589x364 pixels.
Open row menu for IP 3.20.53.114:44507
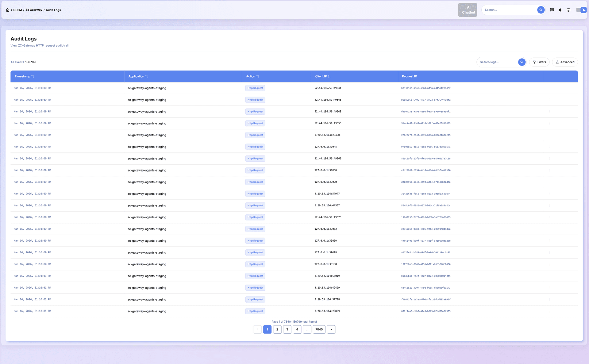click(550, 205)
